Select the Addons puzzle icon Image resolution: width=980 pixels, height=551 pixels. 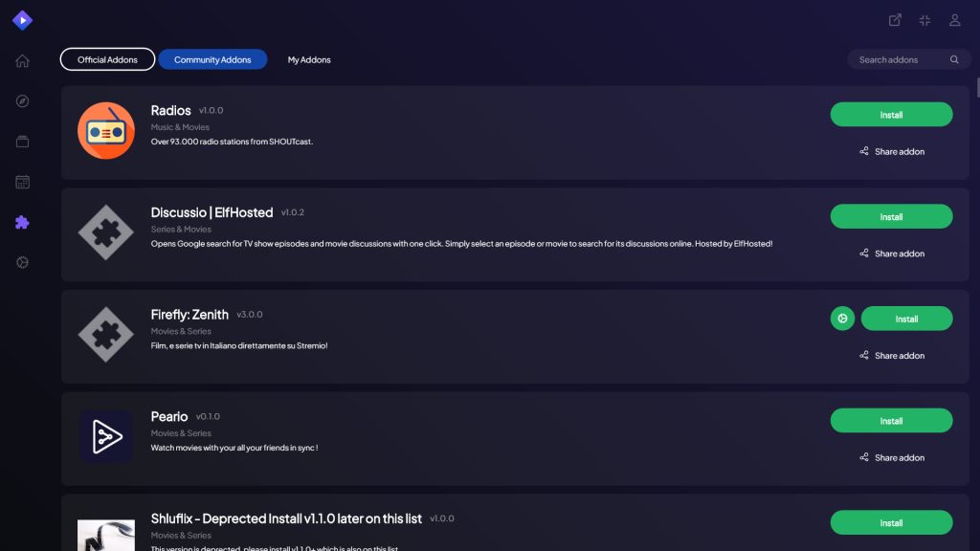[x=23, y=222]
